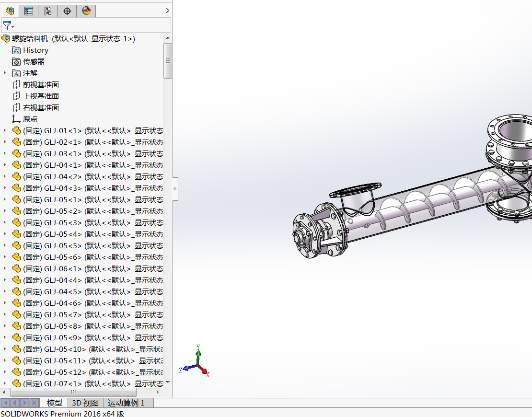The height and width of the screenshot is (417, 532).
Task: Open the DimXpertManager tab
Action: click(x=67, y=11)
